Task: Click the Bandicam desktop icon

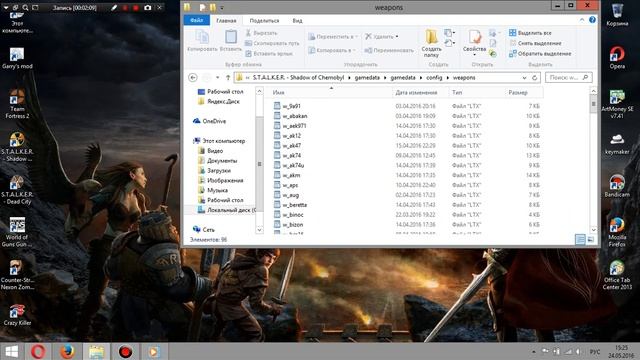Action: click(x=617, y=186)
